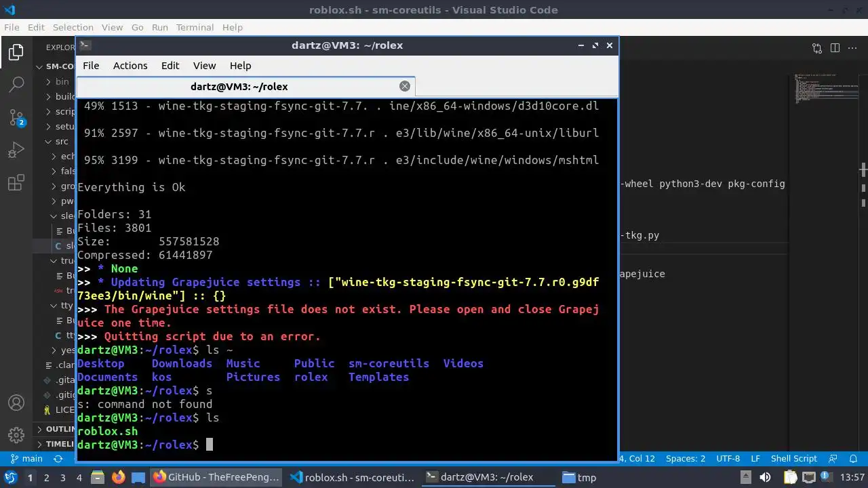Open VS Code Run menu

point(160,27)
